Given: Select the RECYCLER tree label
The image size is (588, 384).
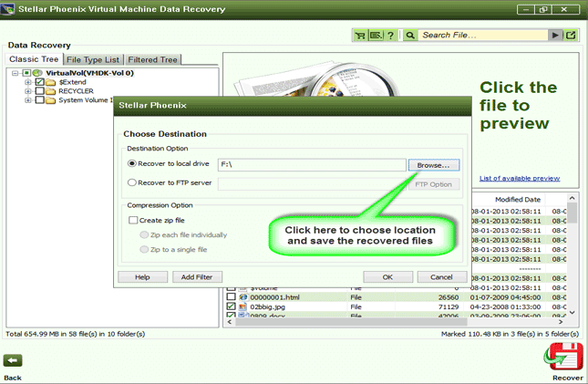Looking at the screenshot, I should click(x=77, y=91).
